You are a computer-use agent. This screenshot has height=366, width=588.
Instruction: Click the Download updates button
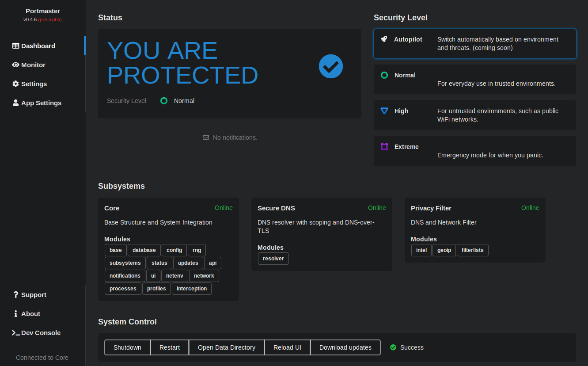tap(345, 347)
